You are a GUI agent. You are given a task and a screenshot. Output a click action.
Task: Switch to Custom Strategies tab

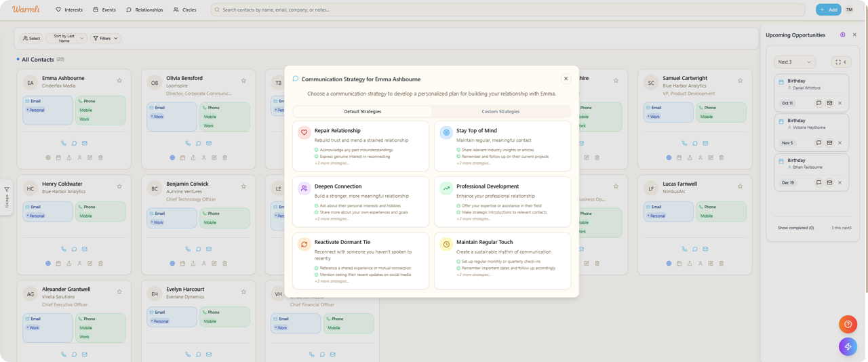tap(500, 111)
